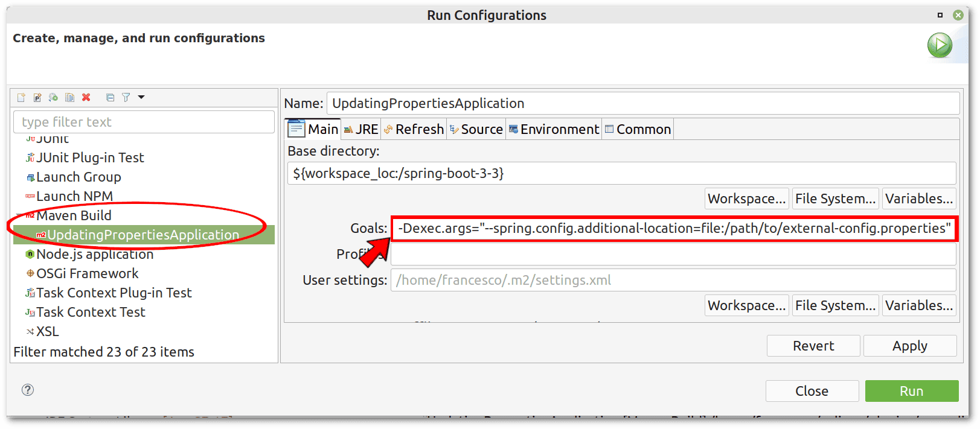Open the Environment tab
The image size is (980, 429).
tap(554, 129)
